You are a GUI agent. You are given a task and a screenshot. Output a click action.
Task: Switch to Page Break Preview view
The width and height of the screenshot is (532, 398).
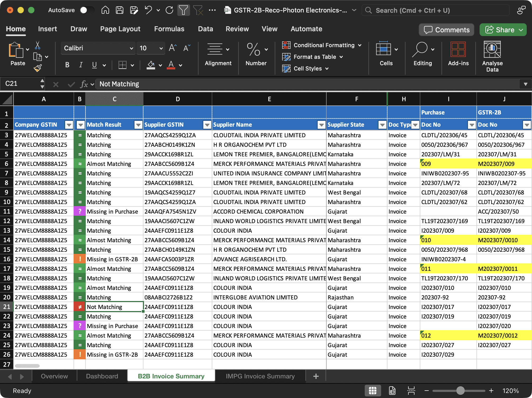point(411,391)
